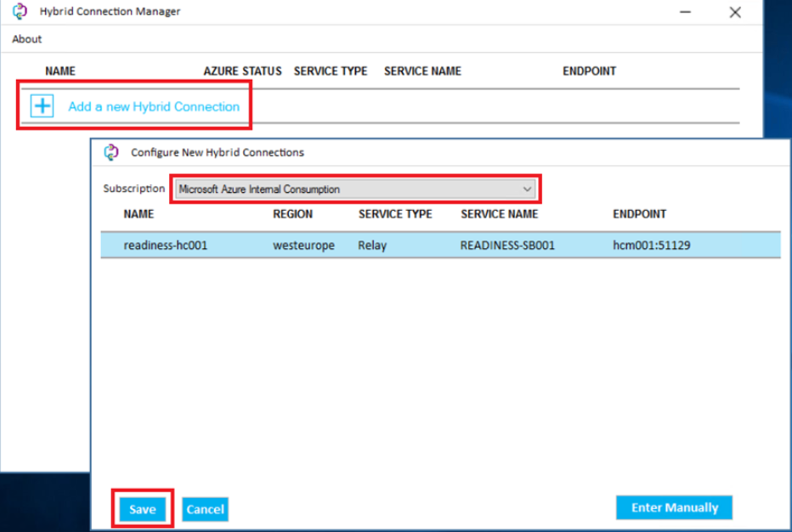792x532 pixels.
Task: Click the 'Add a new Hybrid Connection' link text
Action: tap(154, 106)
